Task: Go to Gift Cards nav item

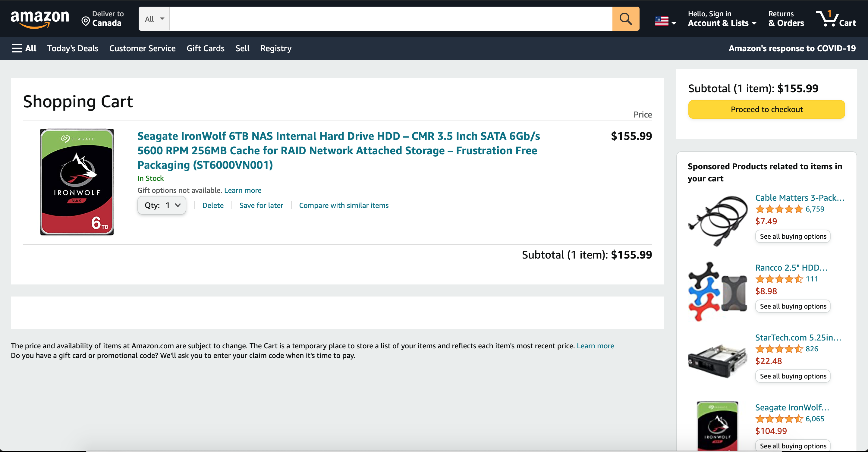Action: coord(206,48)
